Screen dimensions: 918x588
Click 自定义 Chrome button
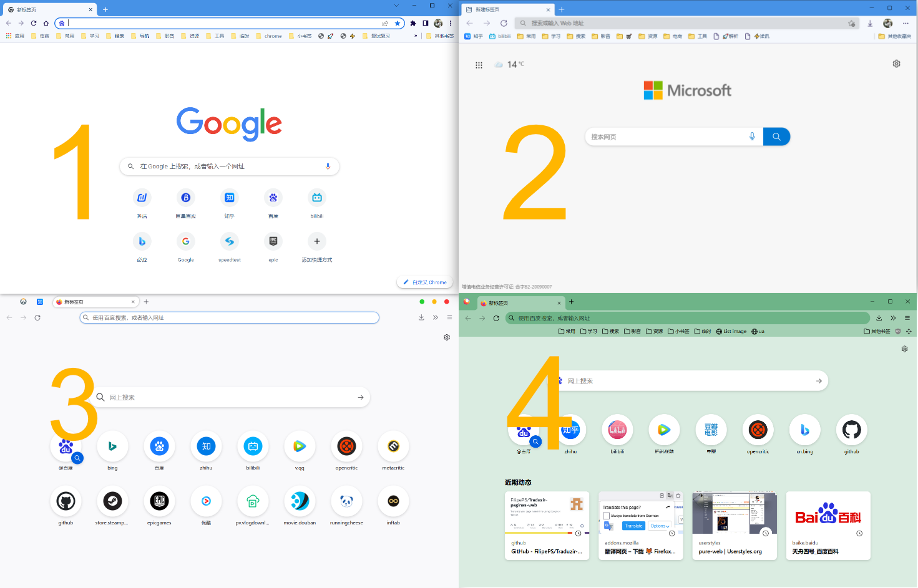[425, 282]
